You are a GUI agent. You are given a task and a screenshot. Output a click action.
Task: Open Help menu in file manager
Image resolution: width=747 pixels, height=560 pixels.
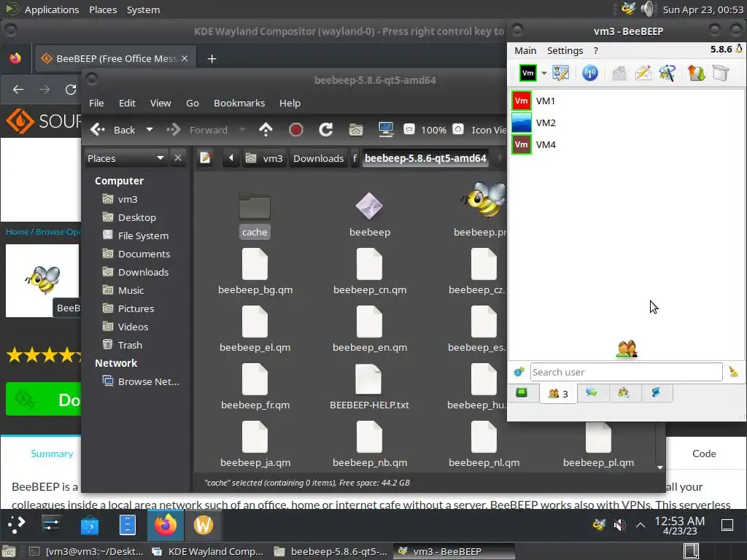(290, 103)
